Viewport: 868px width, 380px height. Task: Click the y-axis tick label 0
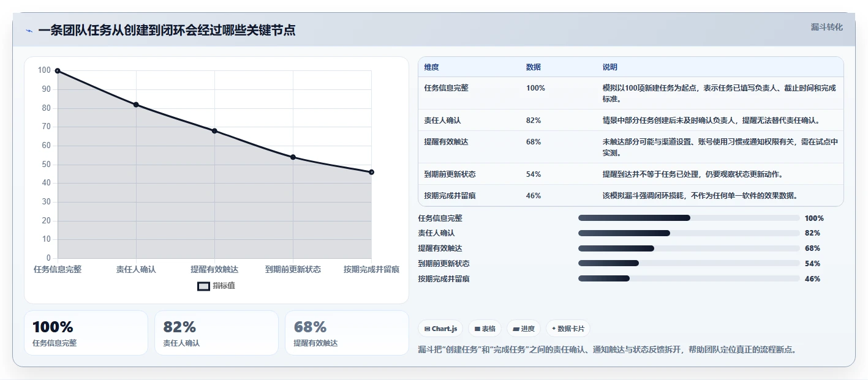tap(48, 258)
